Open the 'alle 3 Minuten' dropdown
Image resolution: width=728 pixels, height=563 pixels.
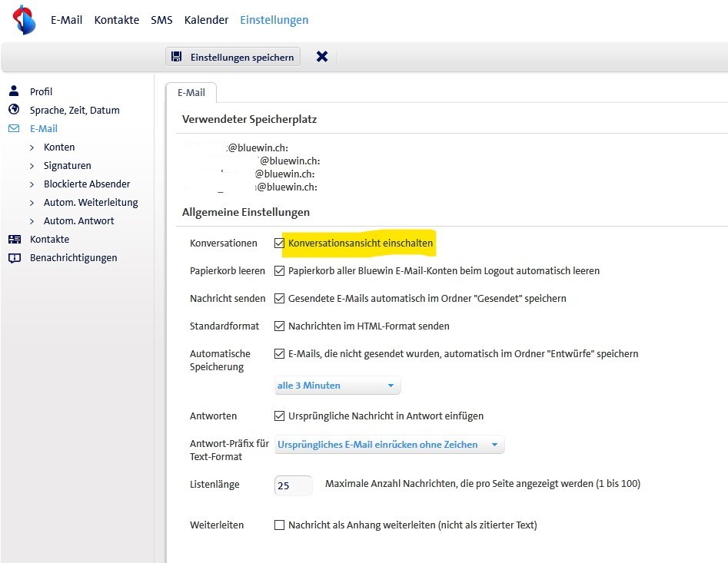point(337,386)
